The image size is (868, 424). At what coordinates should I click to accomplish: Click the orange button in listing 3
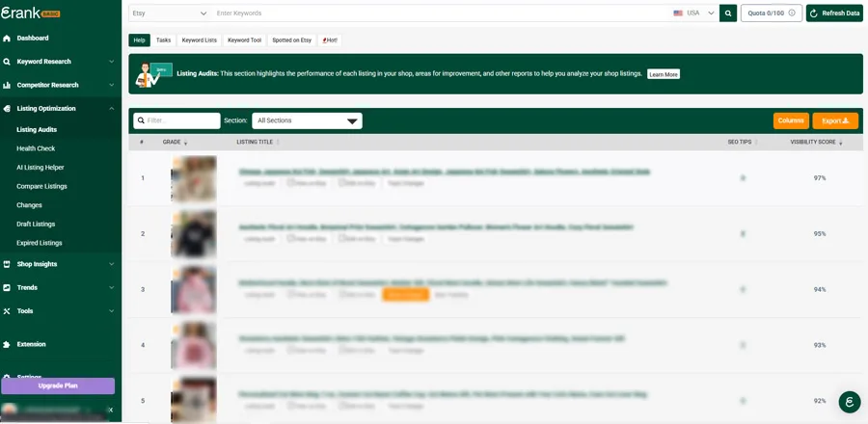tap(406, 295)
